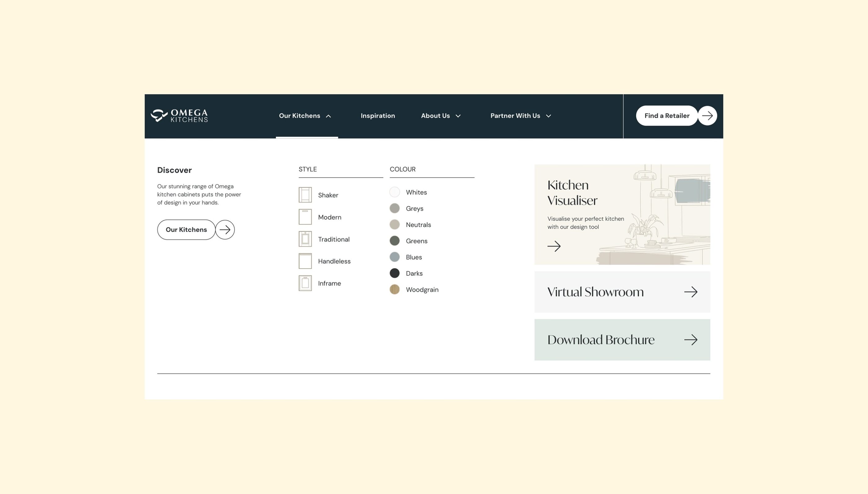Open the Inspiration menu item

tap(378, 116)
